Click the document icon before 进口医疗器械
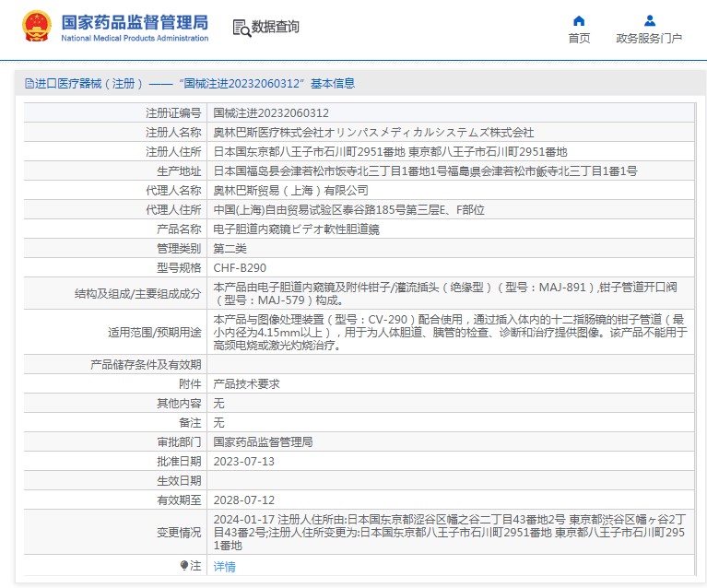This screenshot has width=707, height=588. (x=29, y=84)
